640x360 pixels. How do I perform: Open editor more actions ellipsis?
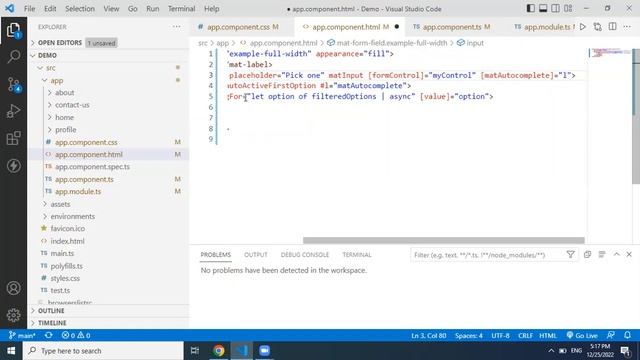point(627,27)
